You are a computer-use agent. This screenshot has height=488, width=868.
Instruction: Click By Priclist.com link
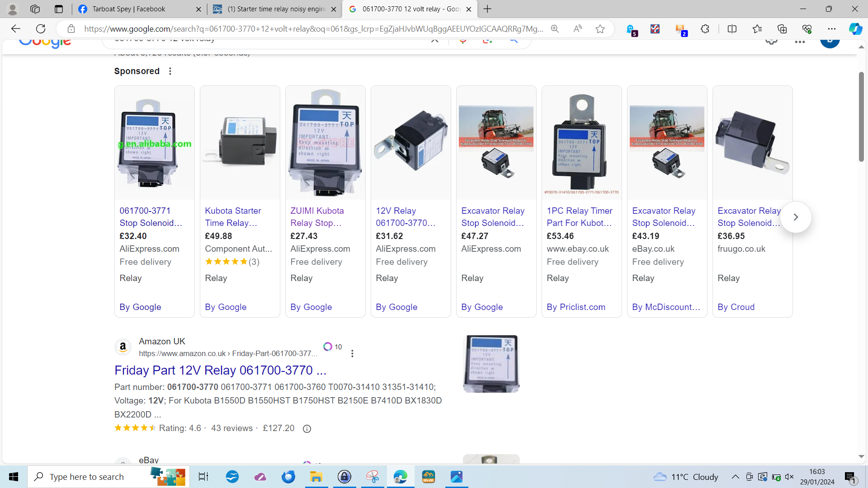click(x=576, y=307)
